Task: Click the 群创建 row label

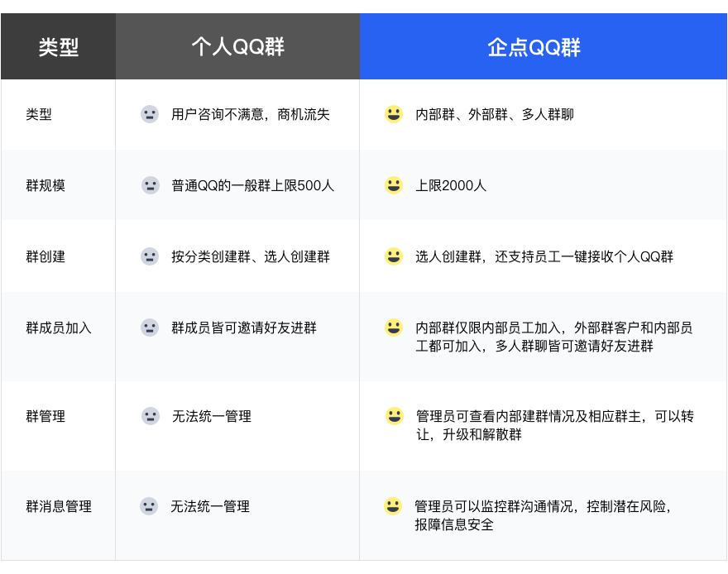Action: tap(45, 256)
